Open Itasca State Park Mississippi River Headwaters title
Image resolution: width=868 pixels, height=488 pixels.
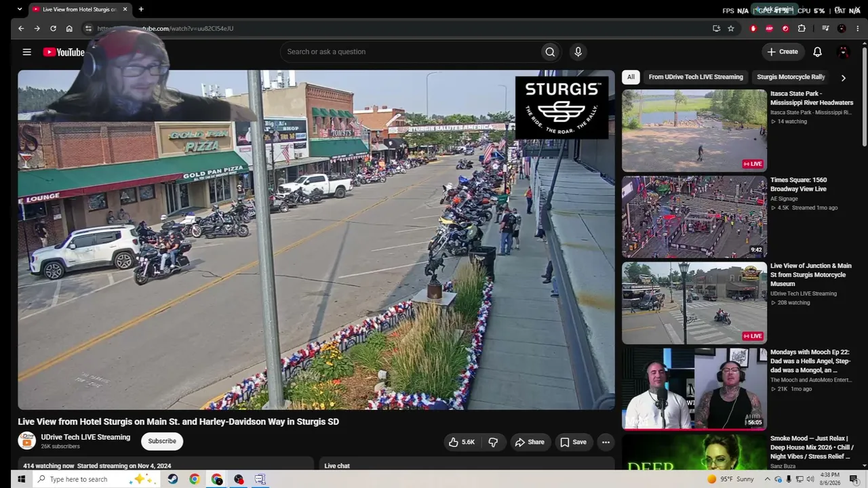click(x=812, y=98)
